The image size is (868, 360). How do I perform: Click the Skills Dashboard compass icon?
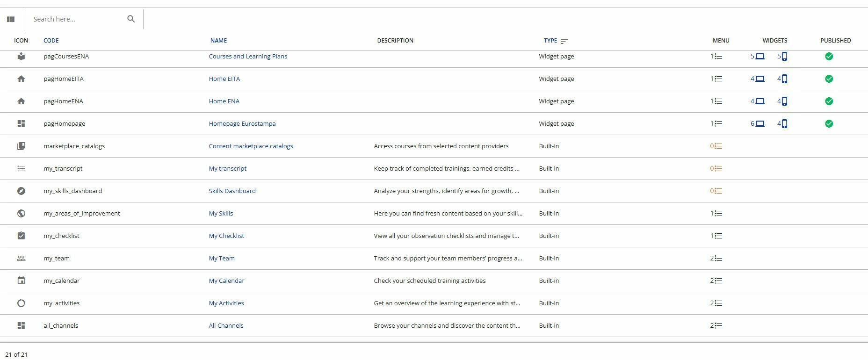pos(21,191)
